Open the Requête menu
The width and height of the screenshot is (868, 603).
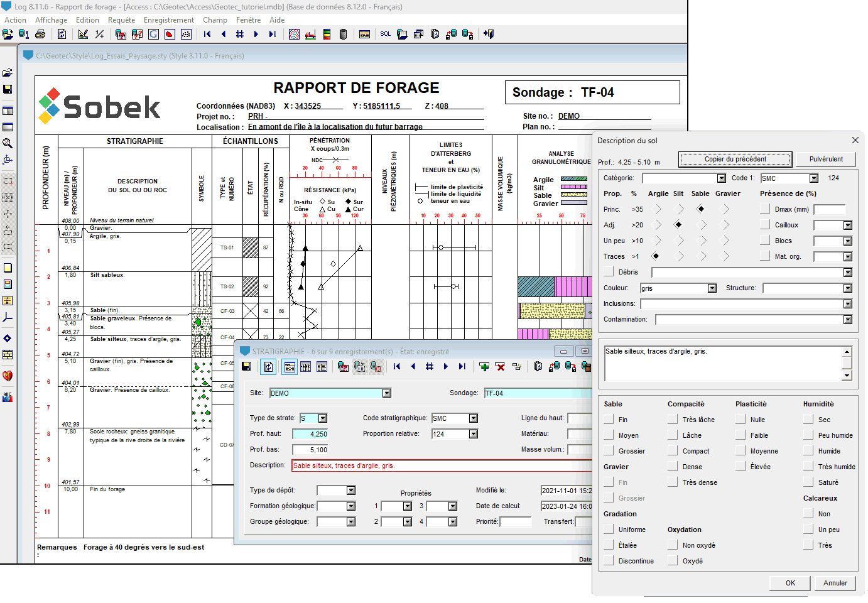pos(121,20)
